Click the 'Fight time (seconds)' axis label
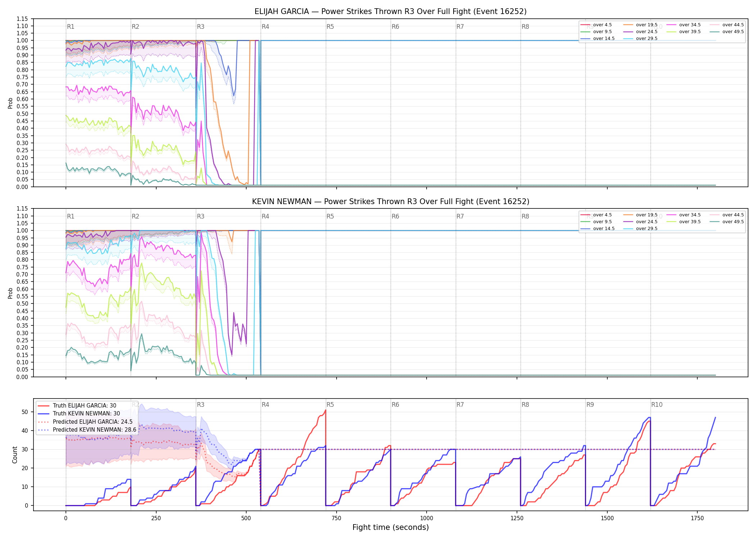Viewport: 756px width, 540px height. pos(391,527)
